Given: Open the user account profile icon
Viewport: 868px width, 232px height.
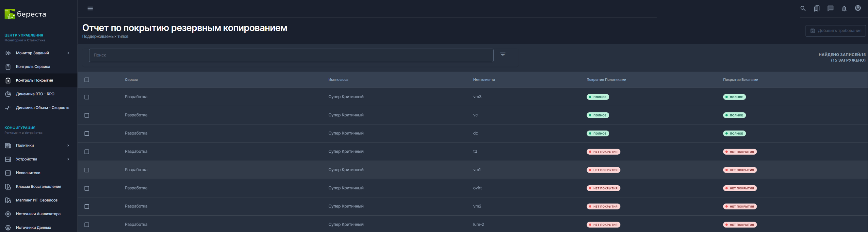Looking at the screenshot, I should (858, 8).
